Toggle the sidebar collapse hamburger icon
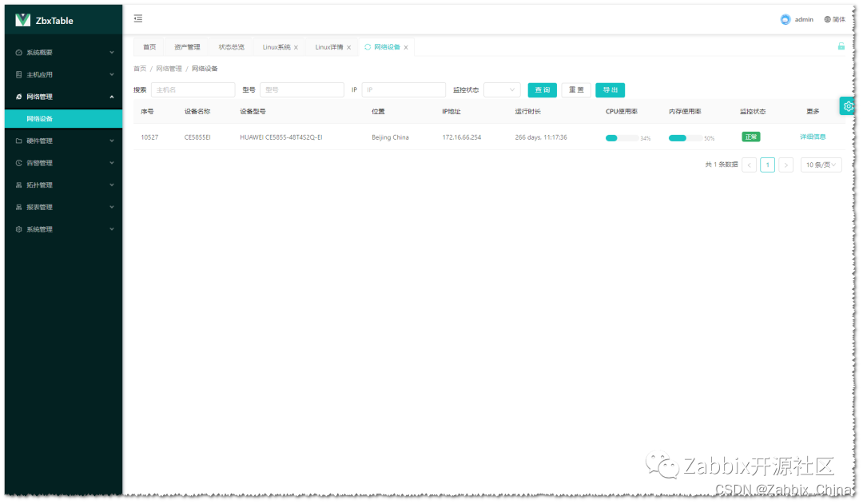Screen dimensions: 863x504 pyautogui.click(x=137, y=18)
